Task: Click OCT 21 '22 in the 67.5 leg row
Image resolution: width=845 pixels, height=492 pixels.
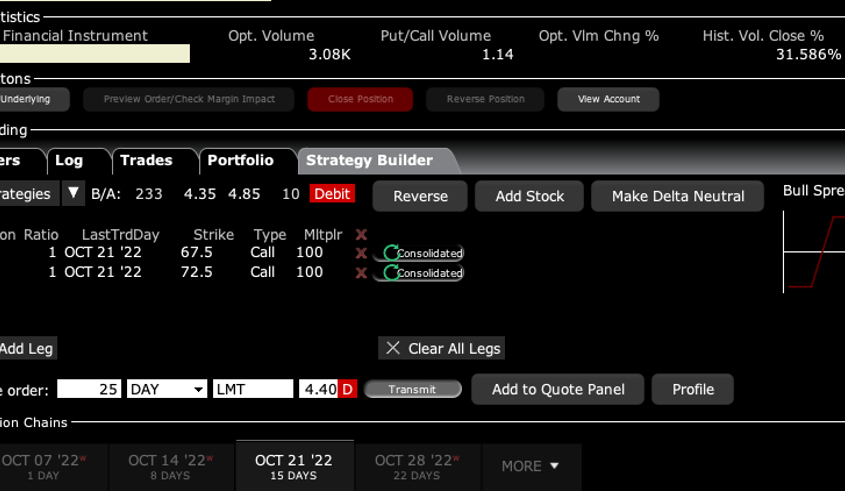Action: click(103, 253)
